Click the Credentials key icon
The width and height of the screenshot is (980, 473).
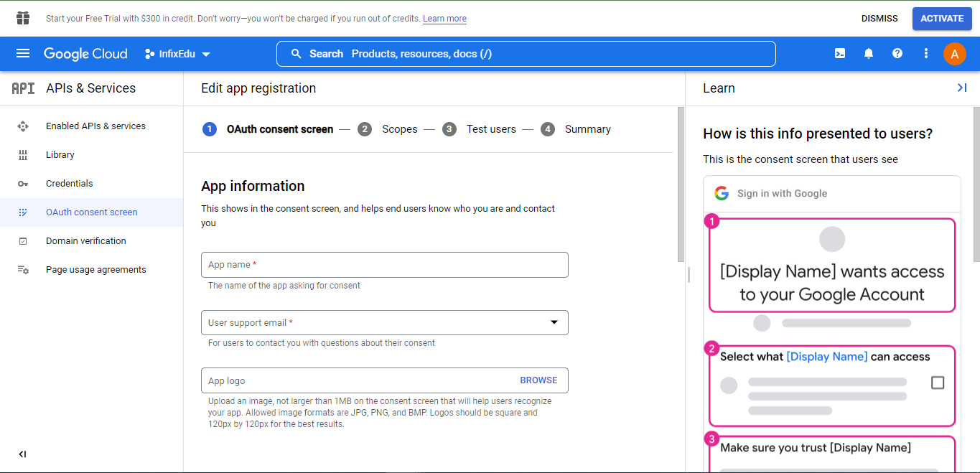click(x=23, y=184)
